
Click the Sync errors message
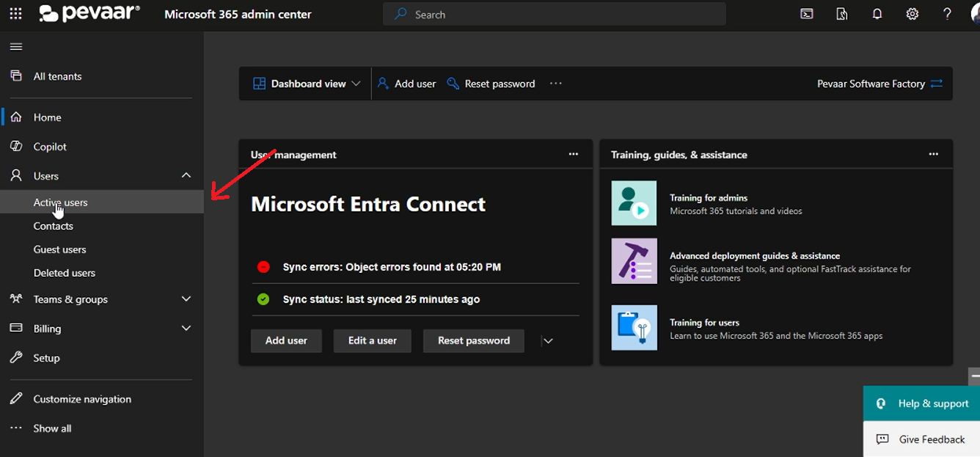(x=392, y=267)
